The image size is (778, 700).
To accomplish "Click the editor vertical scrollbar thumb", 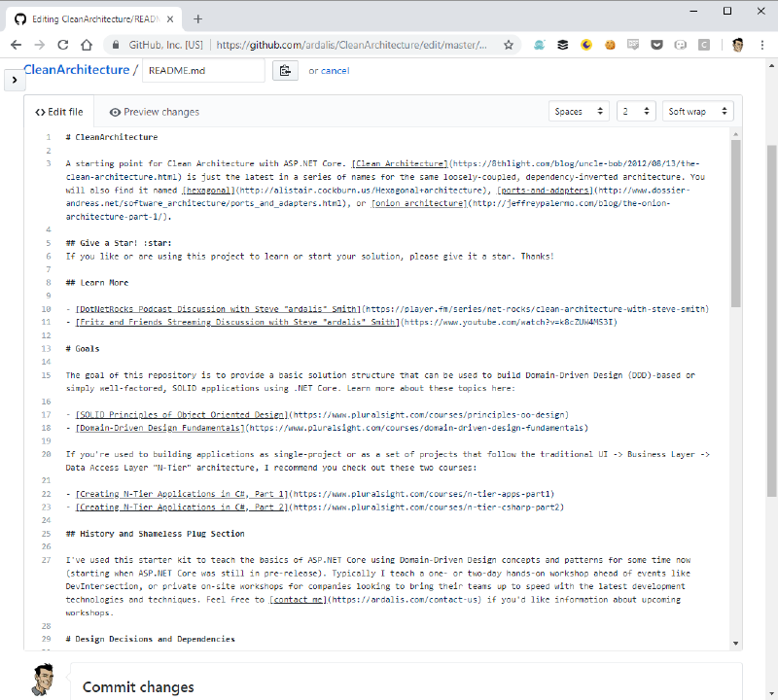I will click(736, 224).
